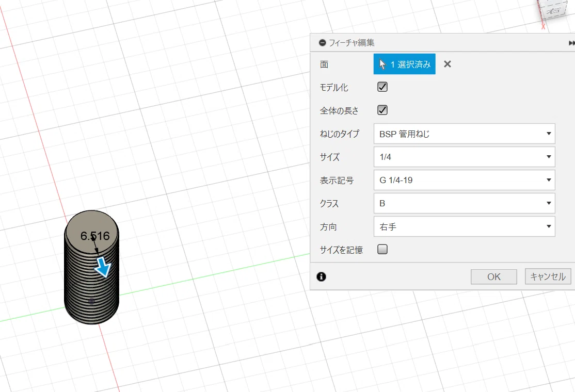Image resolution: width=575 pixels, height=392 pixels.
Task: Clear the face selection with the X icon
Action: tap(447, 64)
